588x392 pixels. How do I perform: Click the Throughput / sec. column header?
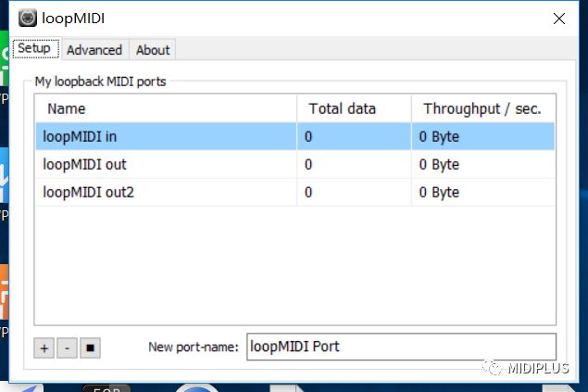483,108
